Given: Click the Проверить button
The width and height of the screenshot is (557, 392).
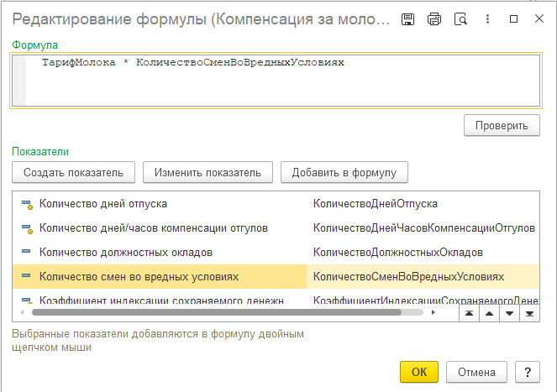Looking at the screenshot, I should 502,125.
